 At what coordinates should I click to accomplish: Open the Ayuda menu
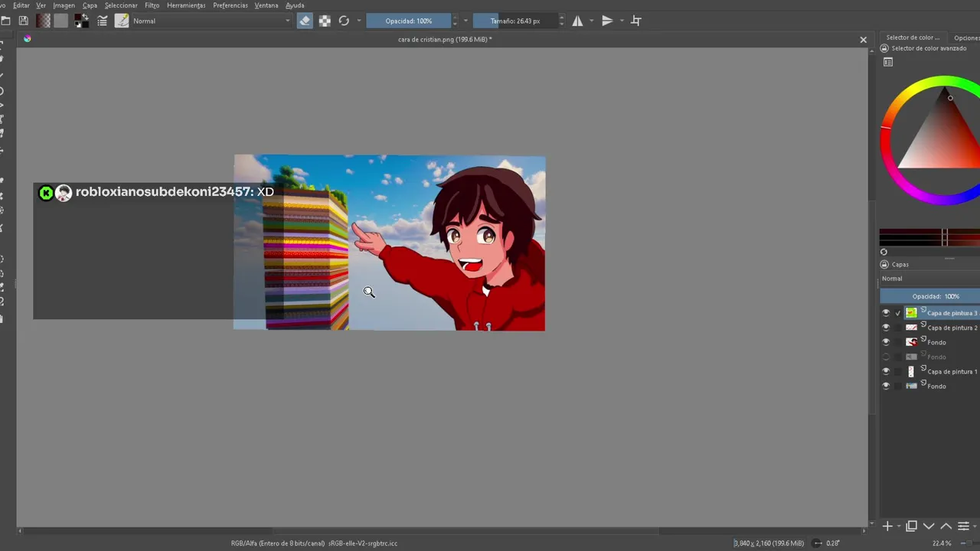(295, 5)
